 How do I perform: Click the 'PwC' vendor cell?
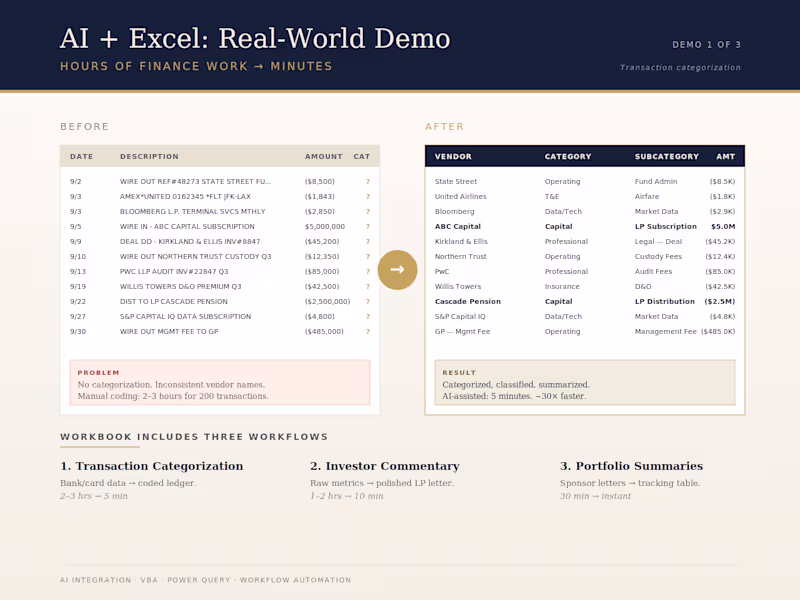pos(442,271)
